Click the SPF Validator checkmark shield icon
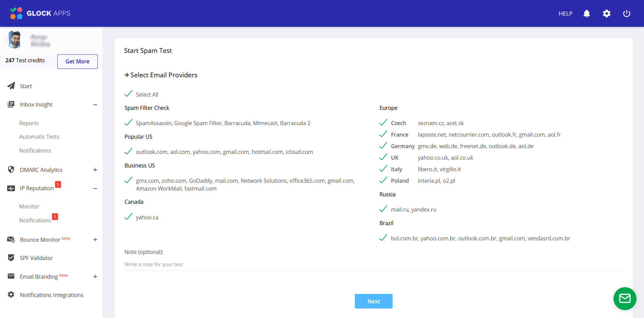 coord(11,258)
